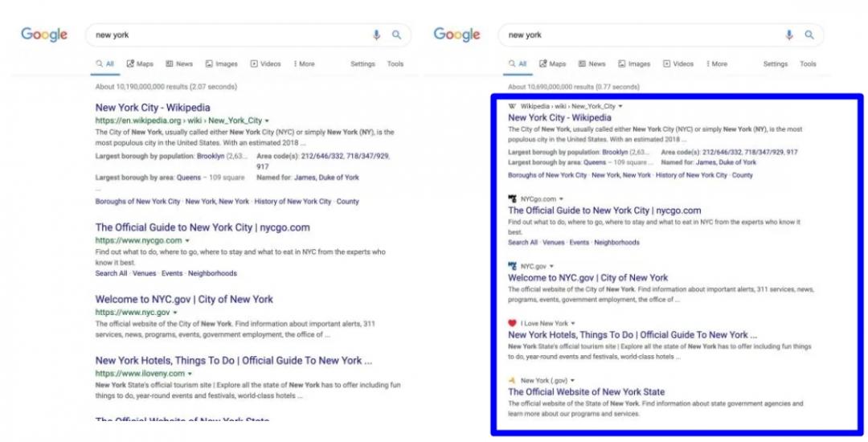The width and height of the screenshot is (868, 442).
Task: Open The Official Guide to NYC on left page
Action: pos(203,227)
